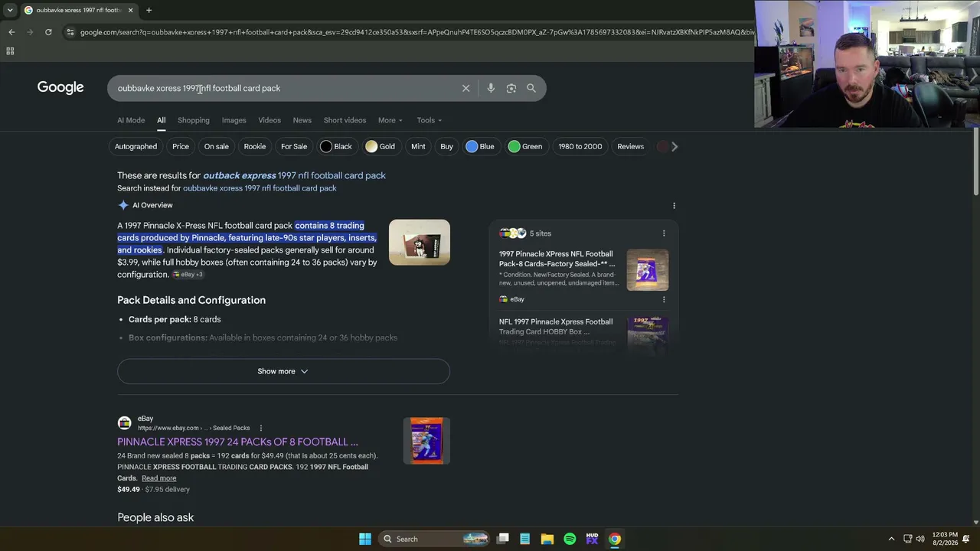Open '1997 Pinnacle XPress NFL Football Pack' source
The width and height of the screenshot is (980, 551).
pos(557,259)
